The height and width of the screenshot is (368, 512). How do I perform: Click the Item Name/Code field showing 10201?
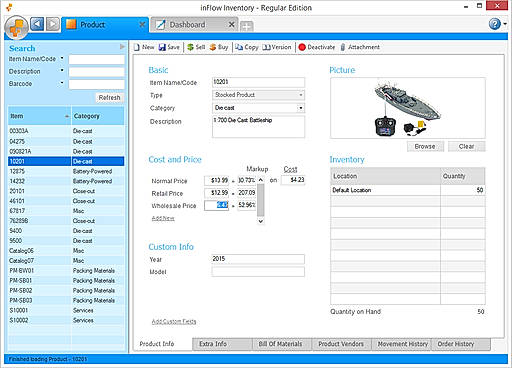click(258, 82)
